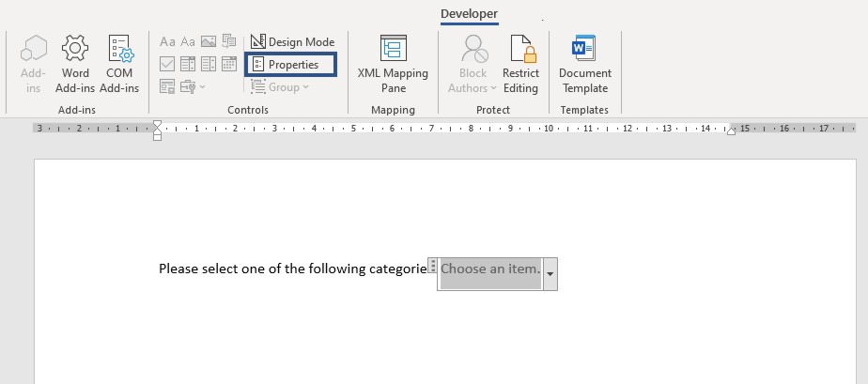Screen dimensions: 868x384
Task: Select the Developer ribbon tab
Action: [469, 14]
